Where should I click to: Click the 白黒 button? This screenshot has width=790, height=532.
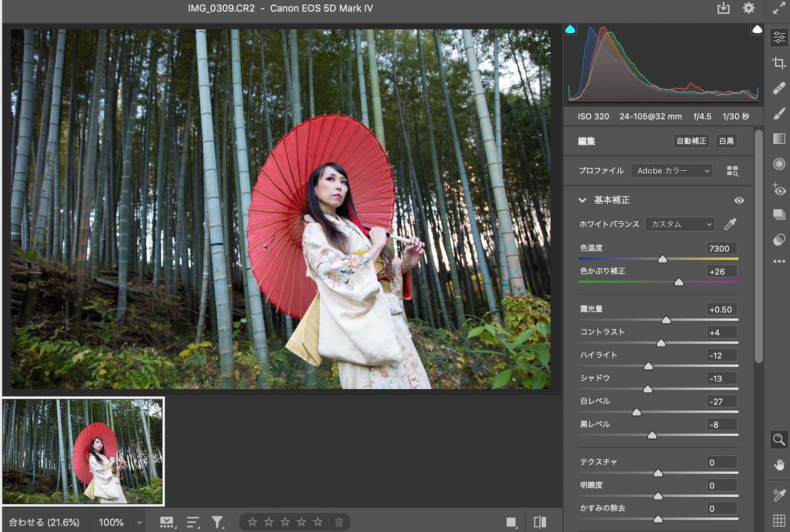(726, 141)
